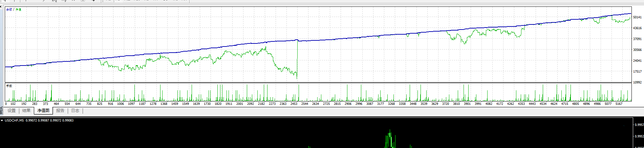
Task: Show the 日志 tab
Action: 75,111
